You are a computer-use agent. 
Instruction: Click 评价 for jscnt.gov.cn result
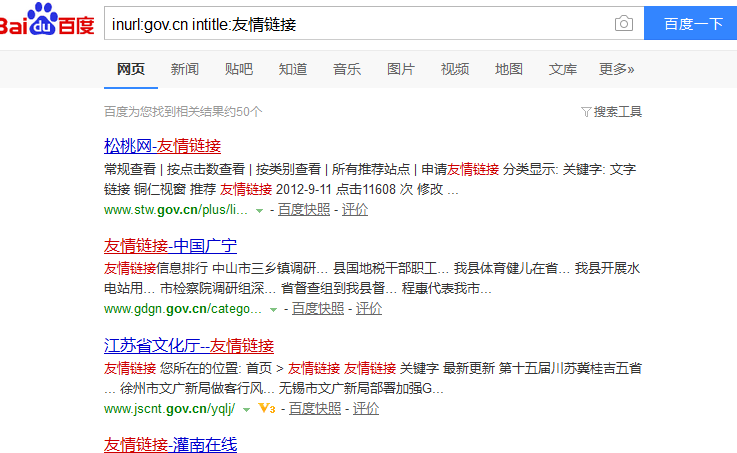coord(366,409)
